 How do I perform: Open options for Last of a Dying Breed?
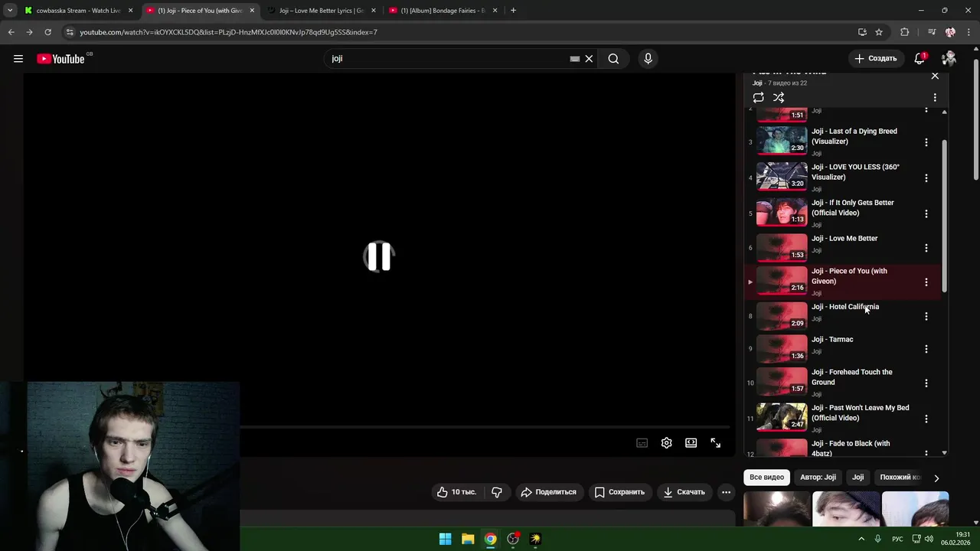tap(926, 142)
